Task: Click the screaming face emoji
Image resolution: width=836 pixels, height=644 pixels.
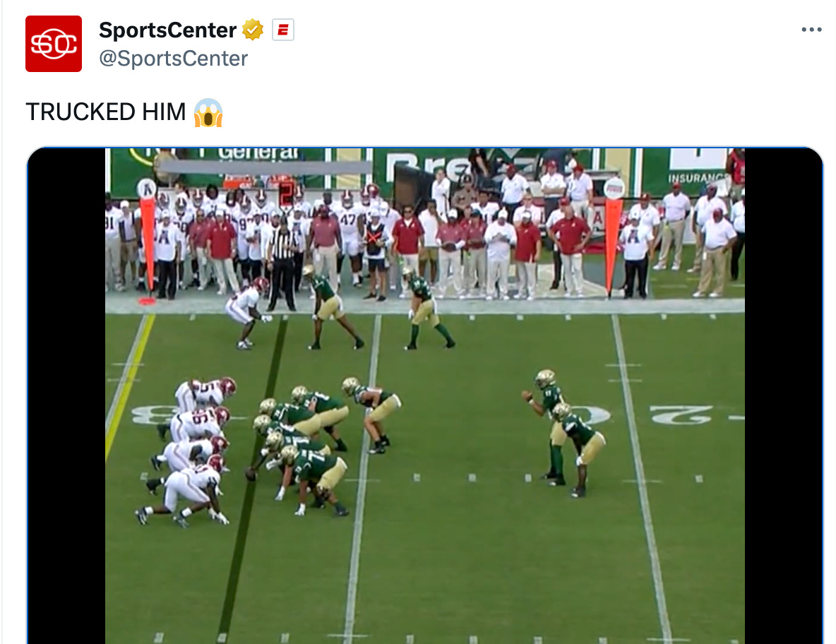Action: point(208,112)
